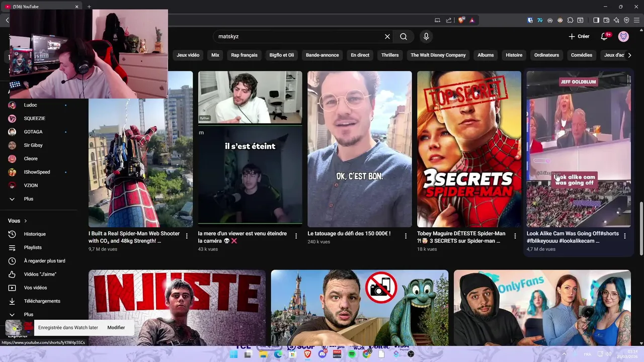This screenshot has height=362, width=644.
Task: Select the Bigflo et Oli chip
Action: pos(282,55)
